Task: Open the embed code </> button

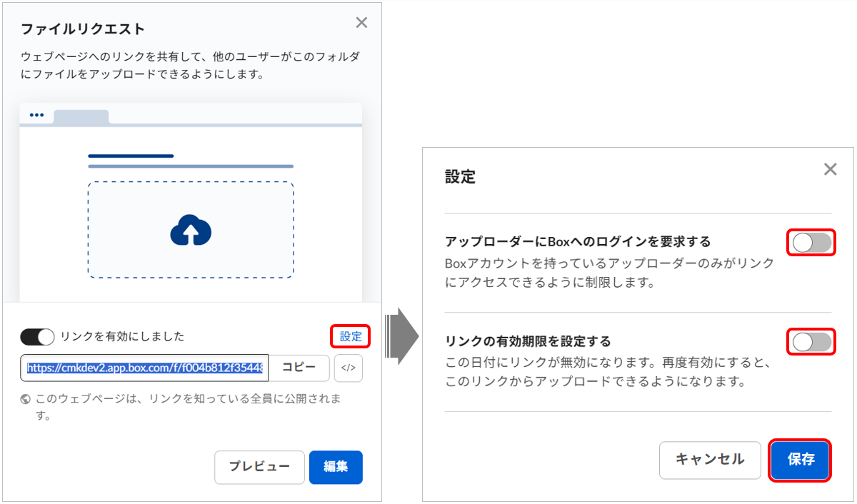Action: pos(349,368)
